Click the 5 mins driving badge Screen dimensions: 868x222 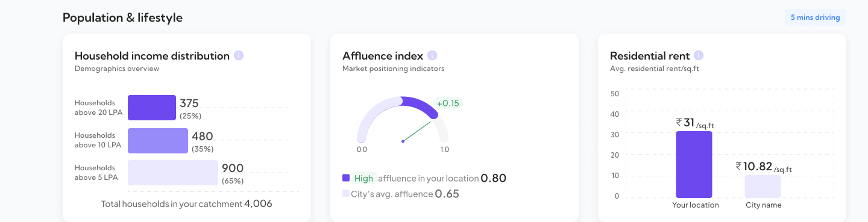[x=815, y=17]
